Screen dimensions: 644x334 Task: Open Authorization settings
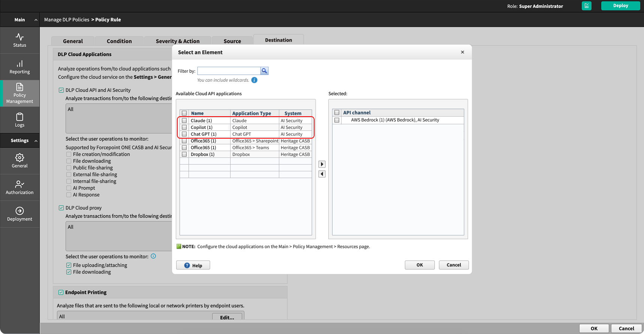tap(19, 187)
